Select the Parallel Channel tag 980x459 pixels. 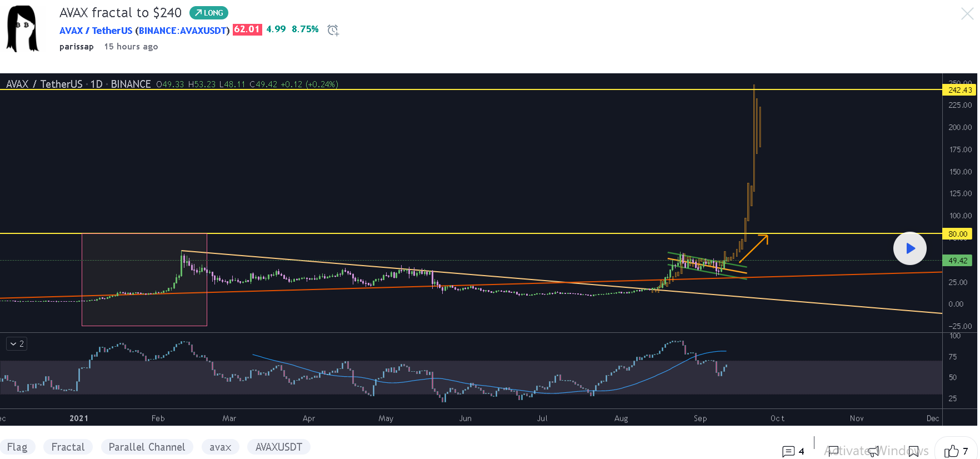tap(147, 447)
